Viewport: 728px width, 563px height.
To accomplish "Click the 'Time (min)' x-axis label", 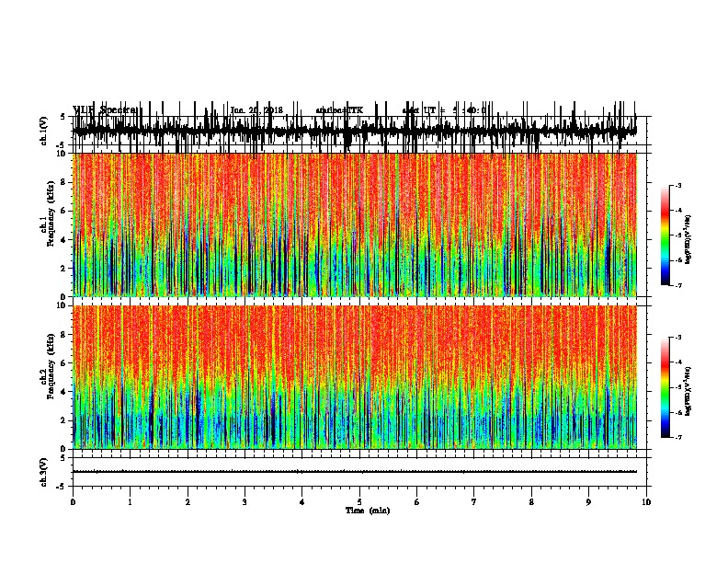I will [x=368, y=511].
